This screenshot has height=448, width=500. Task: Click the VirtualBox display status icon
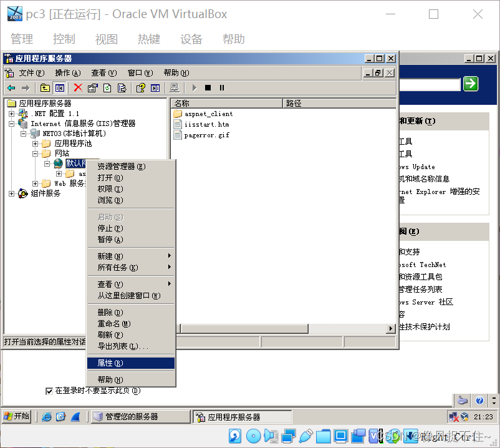tap(341, 436)
